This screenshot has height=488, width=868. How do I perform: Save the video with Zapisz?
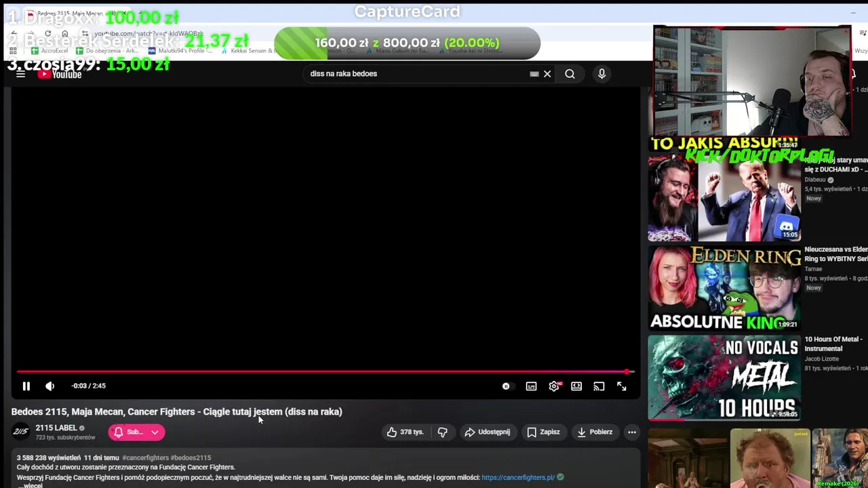(x=543, y=432)
